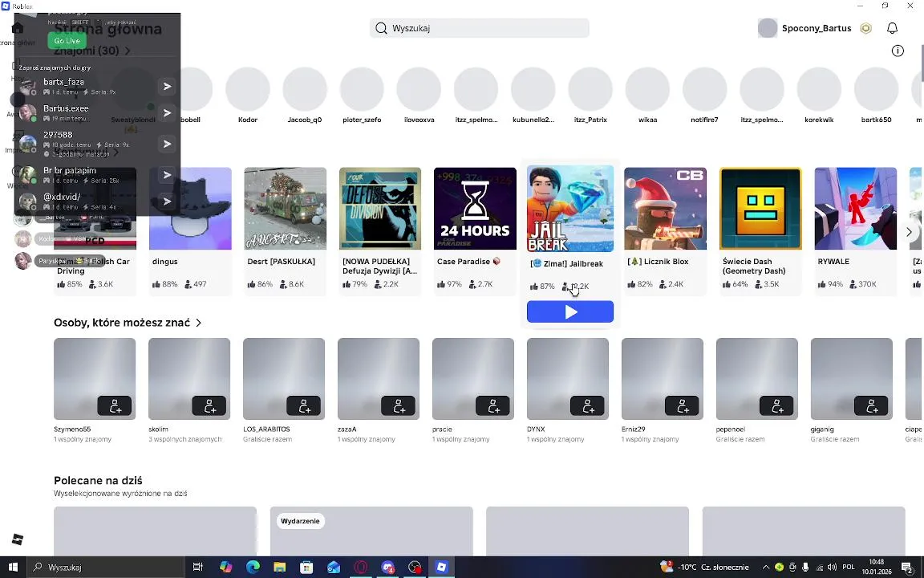Click the Polecane na dziś heading

point(98,480)
